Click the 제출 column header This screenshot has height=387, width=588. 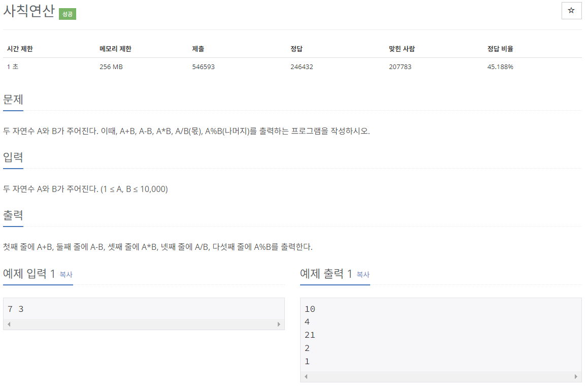click(x=198, y=49)
